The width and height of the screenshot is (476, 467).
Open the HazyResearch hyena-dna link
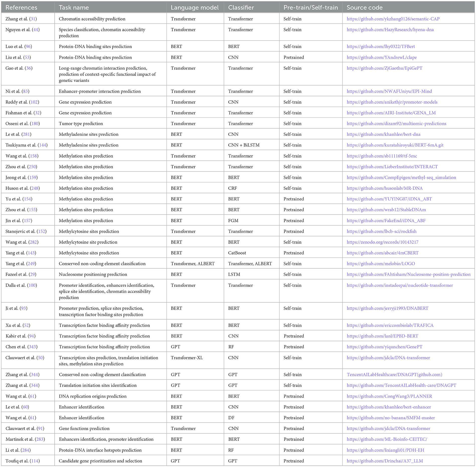(390, 30)
